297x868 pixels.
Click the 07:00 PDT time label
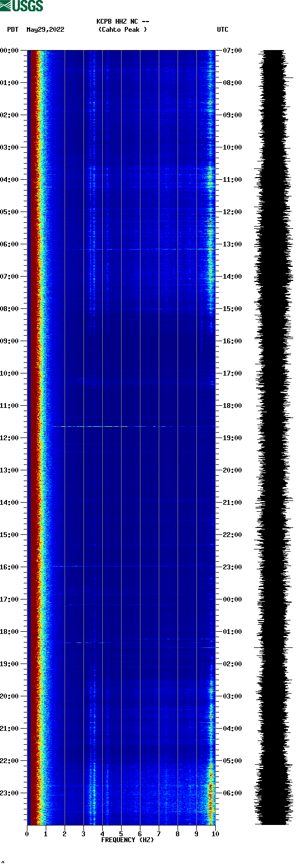tap(9, 277)
